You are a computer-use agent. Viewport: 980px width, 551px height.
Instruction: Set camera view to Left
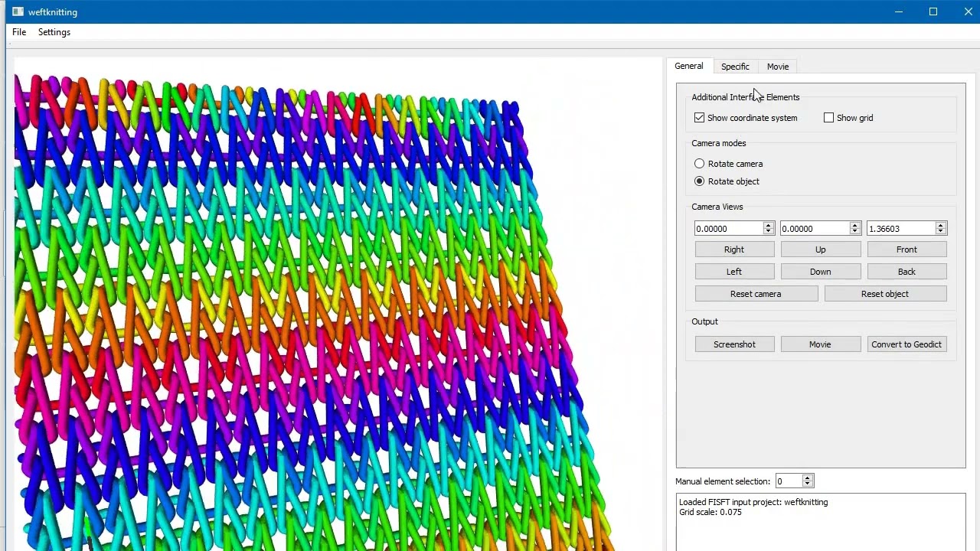pyautogui.click(x=734, y=272)
